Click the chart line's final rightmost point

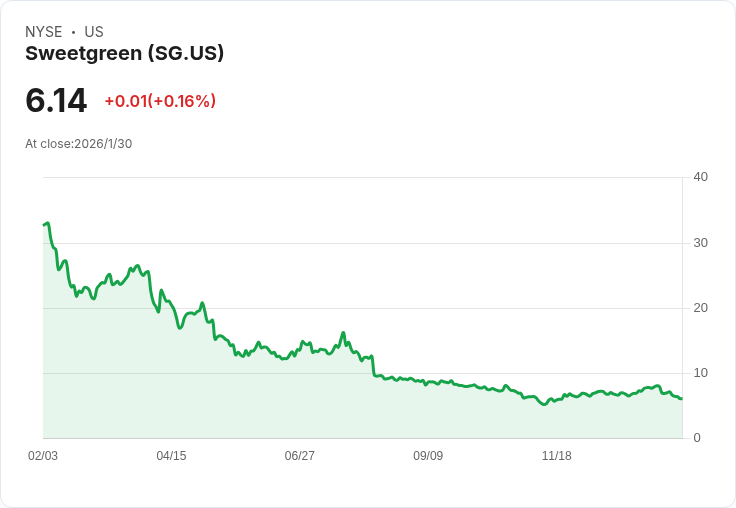(x=681, y=398)
